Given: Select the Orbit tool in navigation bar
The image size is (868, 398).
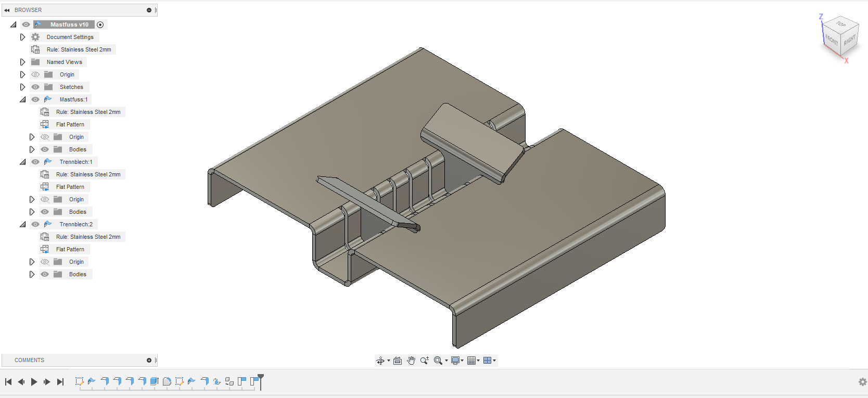Looking at the screenshot, I should 380,361.
